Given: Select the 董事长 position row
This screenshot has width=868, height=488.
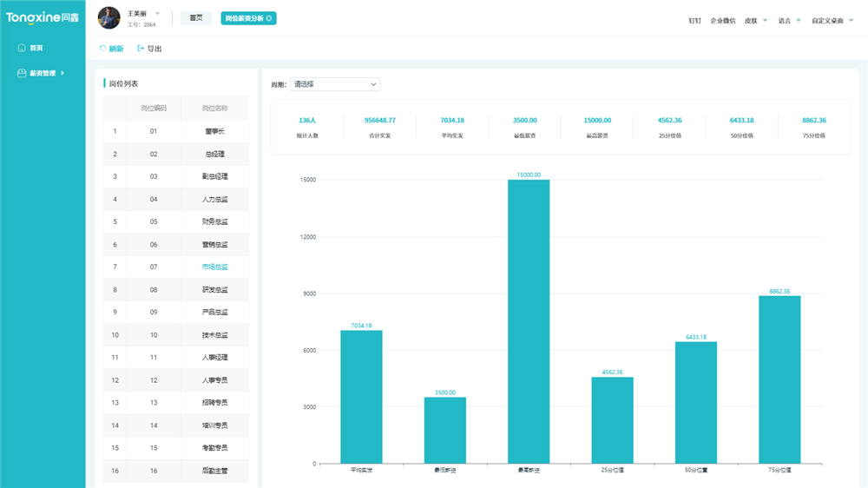Looking at the screenshot, I should (214, 132).
